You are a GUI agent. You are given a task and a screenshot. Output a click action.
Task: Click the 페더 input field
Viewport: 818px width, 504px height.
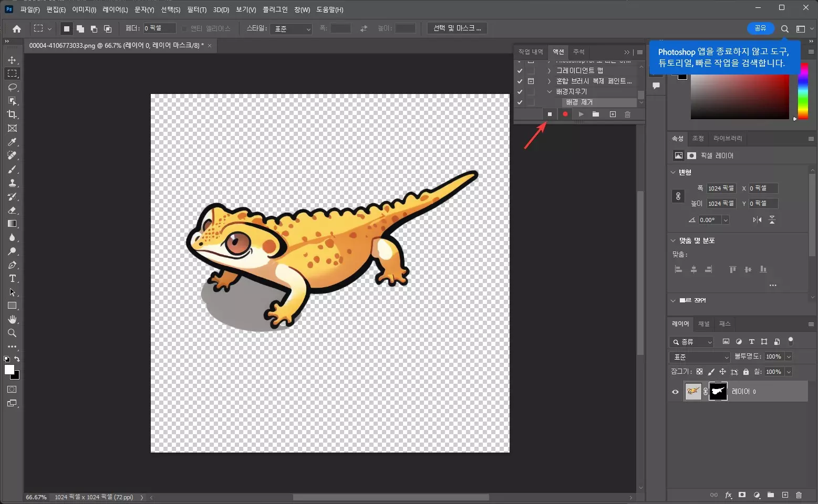tap(160, 28)
